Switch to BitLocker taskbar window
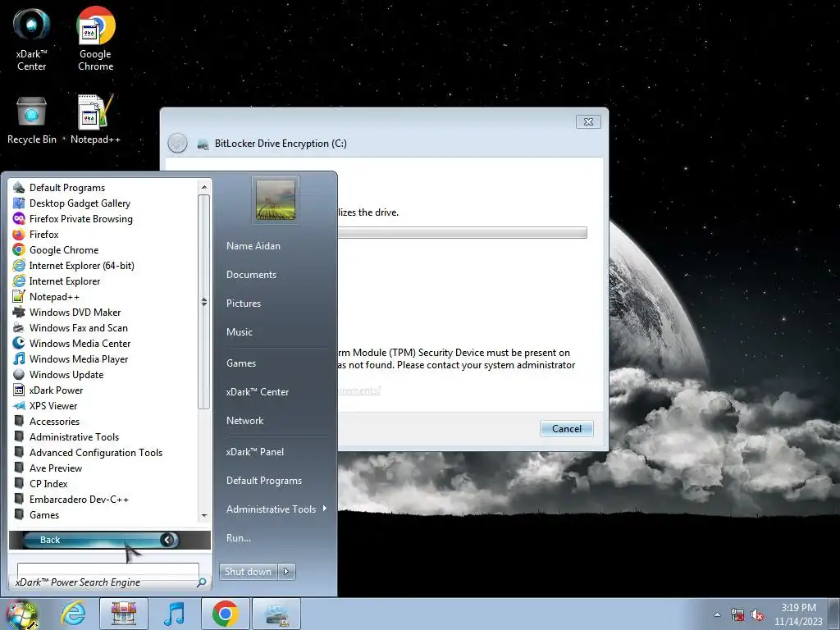This screenshot has height=630, width=840. point(276,614)
